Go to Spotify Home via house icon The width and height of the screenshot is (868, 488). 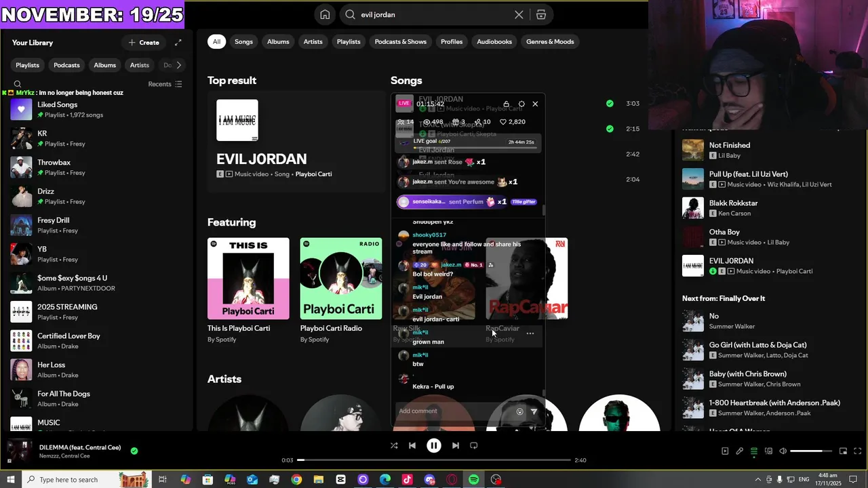pyautogui.click(x=325, y=15)
